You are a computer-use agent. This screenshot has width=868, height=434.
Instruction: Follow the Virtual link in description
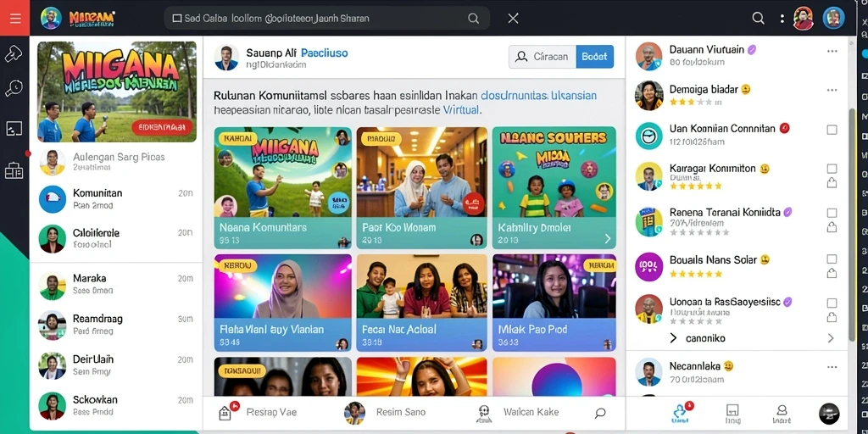pos(461,110)
